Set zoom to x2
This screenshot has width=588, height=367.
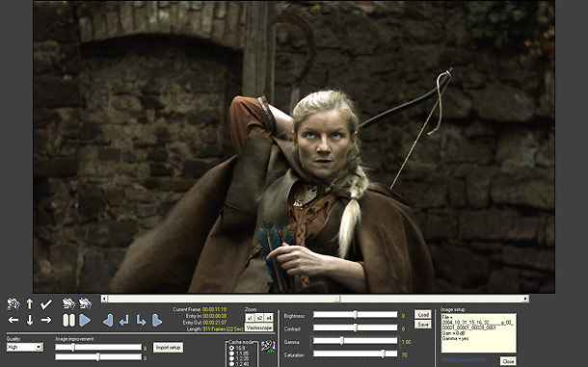point(259,318)
